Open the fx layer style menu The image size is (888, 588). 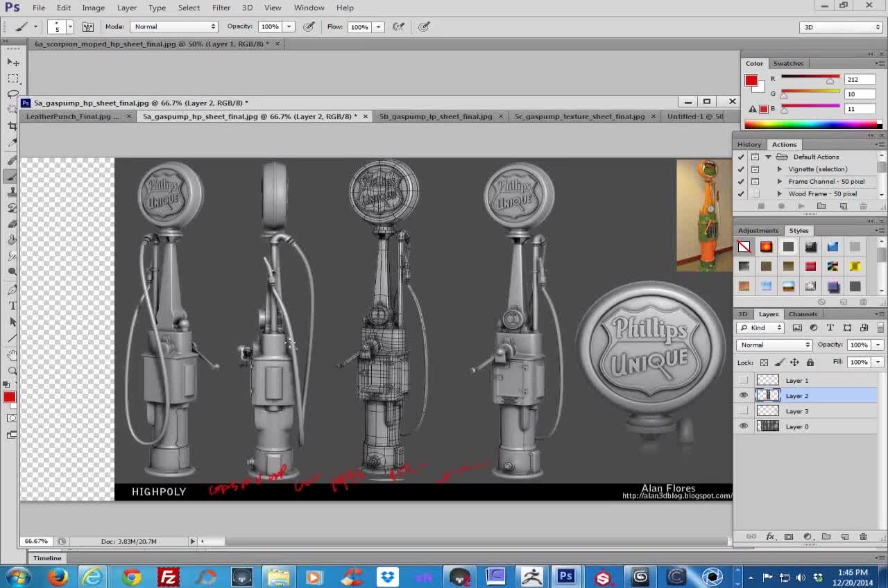pos(770,537)
